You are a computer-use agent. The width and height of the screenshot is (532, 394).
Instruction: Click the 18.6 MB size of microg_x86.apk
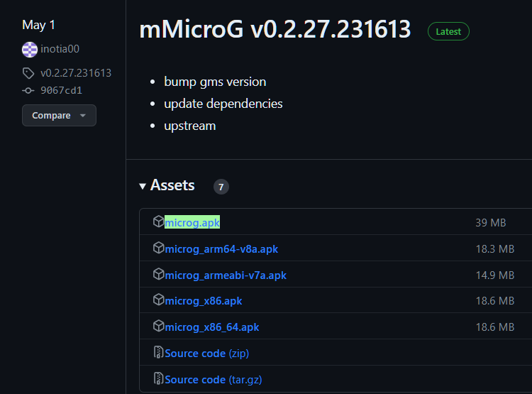495,301
